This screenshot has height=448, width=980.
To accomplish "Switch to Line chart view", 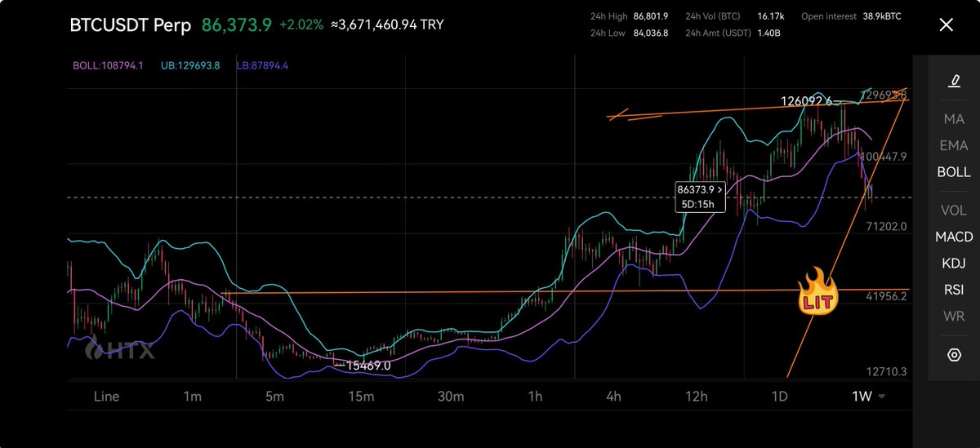I will 106,397.
